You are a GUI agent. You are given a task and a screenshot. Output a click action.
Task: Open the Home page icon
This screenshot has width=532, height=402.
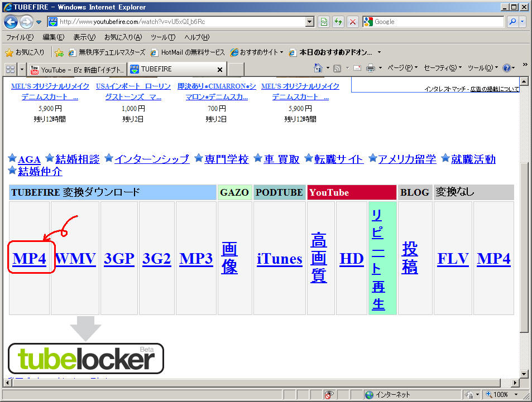tap(318, 68)
